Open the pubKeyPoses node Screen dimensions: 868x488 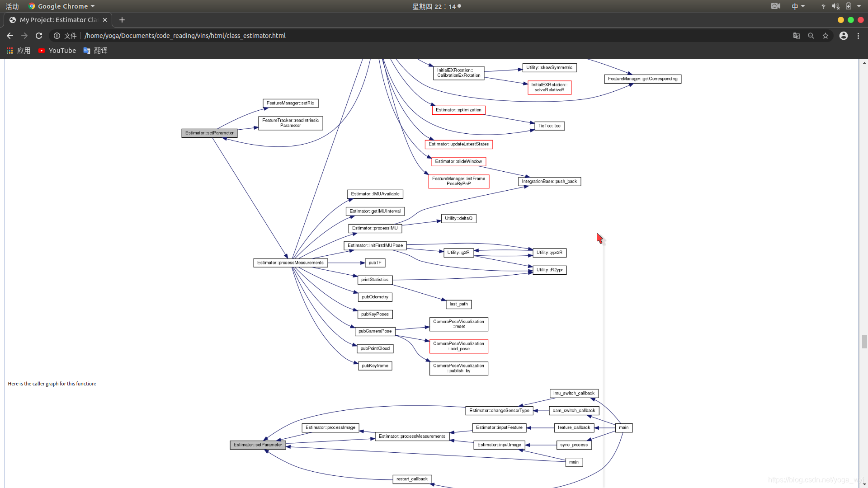[x=375, y=314]
